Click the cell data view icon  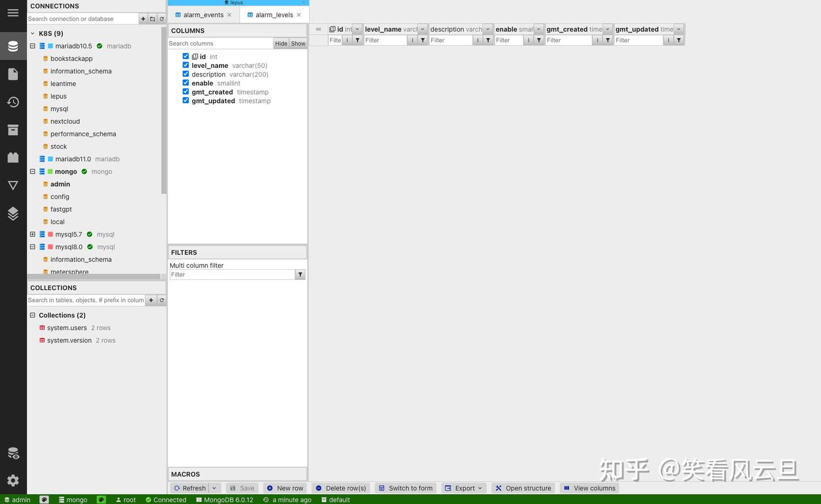point(13,453)
